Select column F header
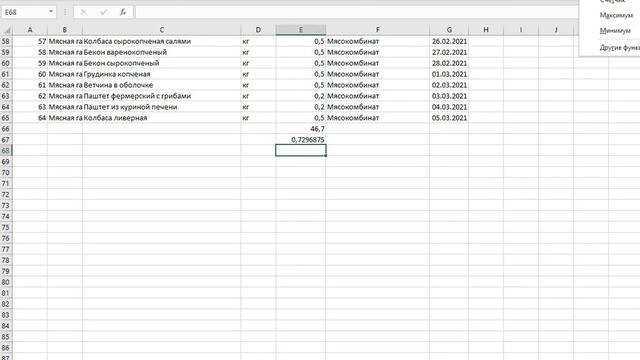Viewport: 640px width, 360px height. 378,30
